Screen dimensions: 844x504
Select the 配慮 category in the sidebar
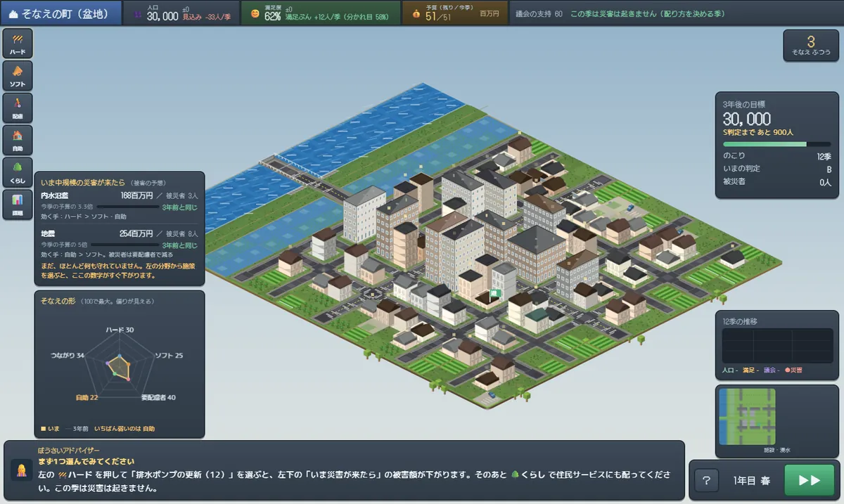(x=17, y=108)
